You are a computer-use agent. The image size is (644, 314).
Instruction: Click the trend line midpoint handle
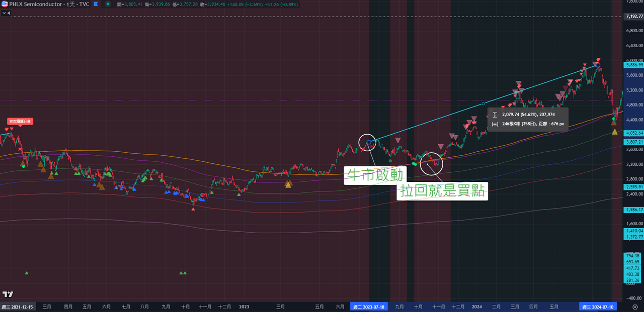click(483, 104)
